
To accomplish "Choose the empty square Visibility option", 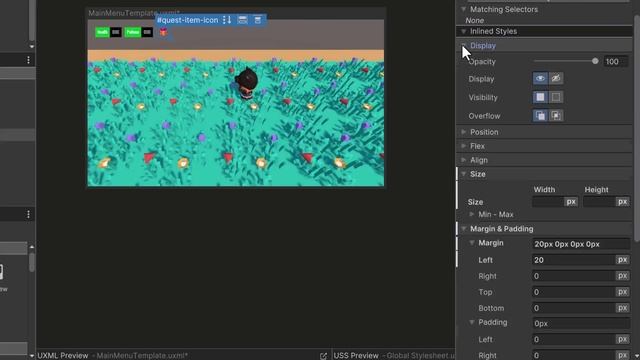I will [556, 97].
